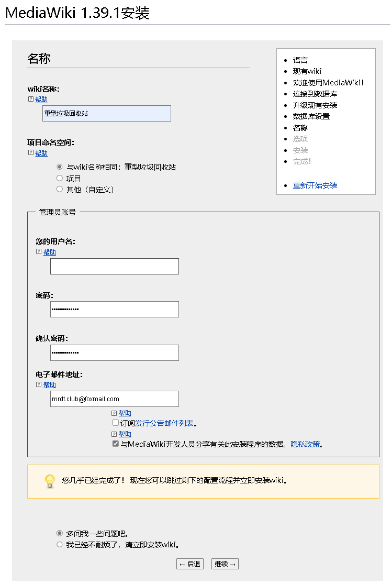Image resolution: width=392 pixels, height=584 pixels.
Task: Click bold 名称 step in sidebar
Action: [300, 128]
